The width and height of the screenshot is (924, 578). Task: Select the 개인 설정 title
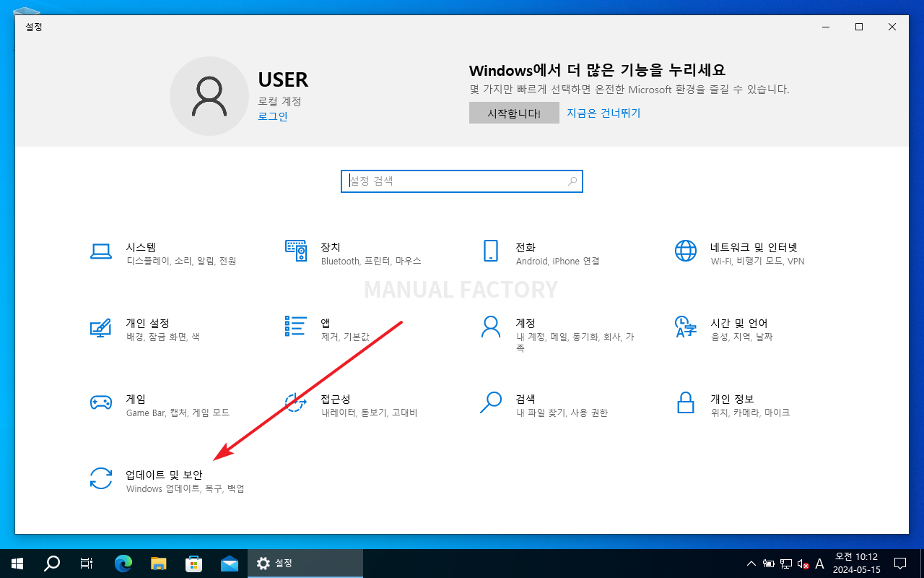pos(147,323)
